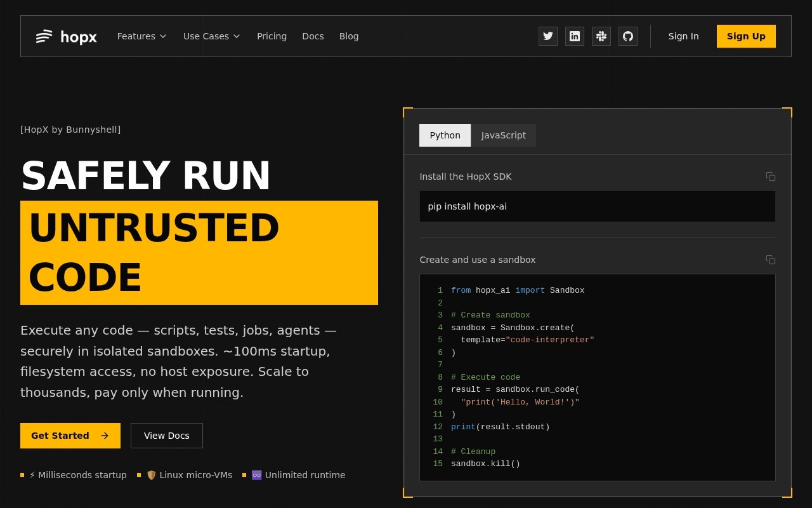Open the Blog nav link
Viewport: 812px width, 508px height.
pos(349,36)
